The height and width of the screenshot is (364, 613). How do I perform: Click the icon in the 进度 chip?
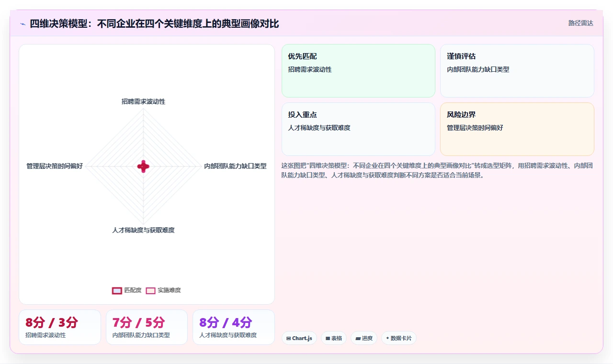[x=358, y=338]
